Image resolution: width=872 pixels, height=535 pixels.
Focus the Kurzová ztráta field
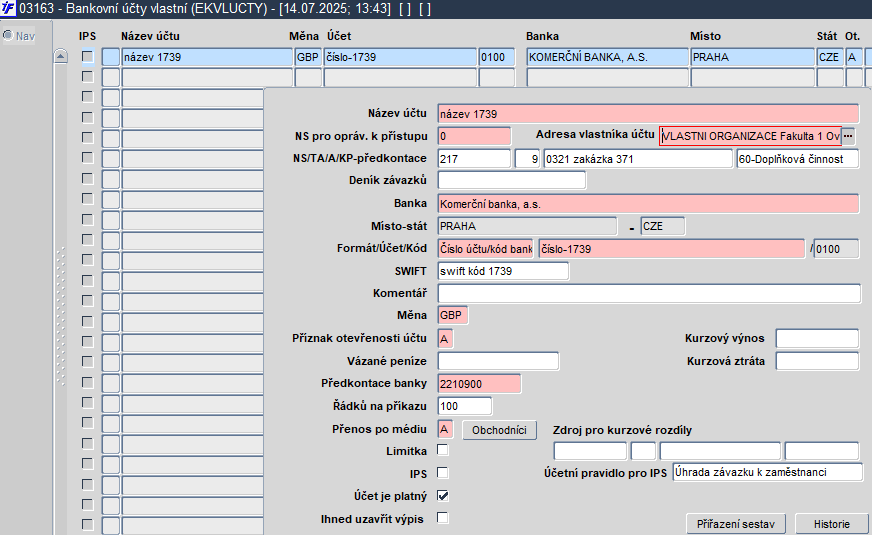point(818,361)
